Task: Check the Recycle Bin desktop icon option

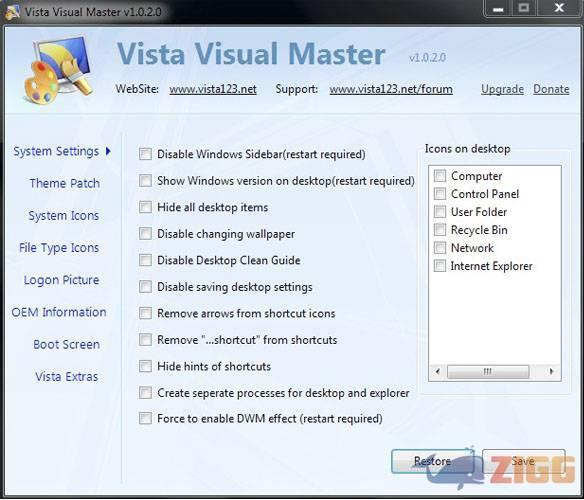Action: [440, 230]
